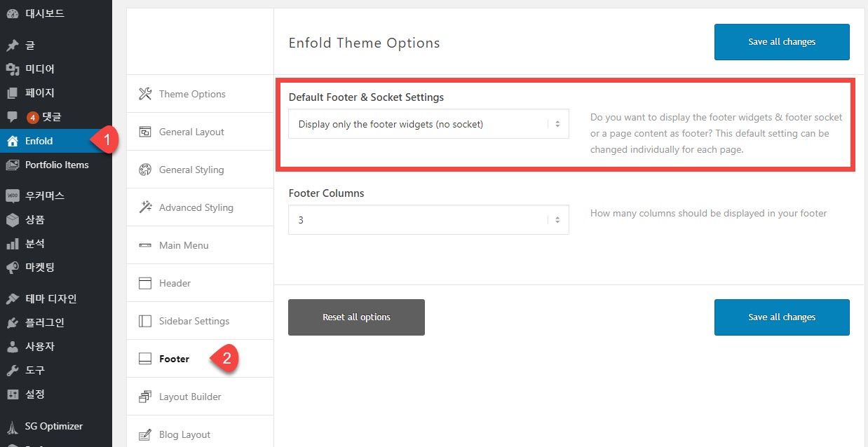This screenshot has width=868, height=447.
Task: Click the pencil icon beside Blog Layout
Action: click(x=145, y=434)
